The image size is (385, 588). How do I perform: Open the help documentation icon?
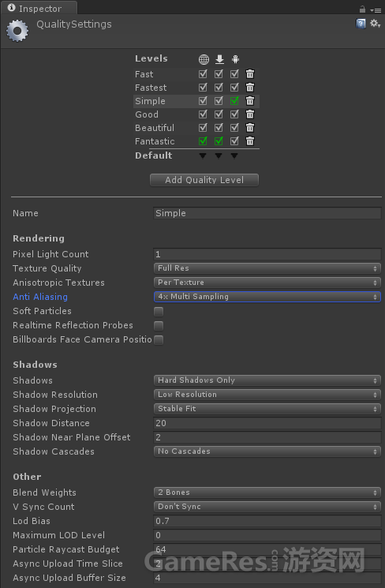click(x=361, y=24)
